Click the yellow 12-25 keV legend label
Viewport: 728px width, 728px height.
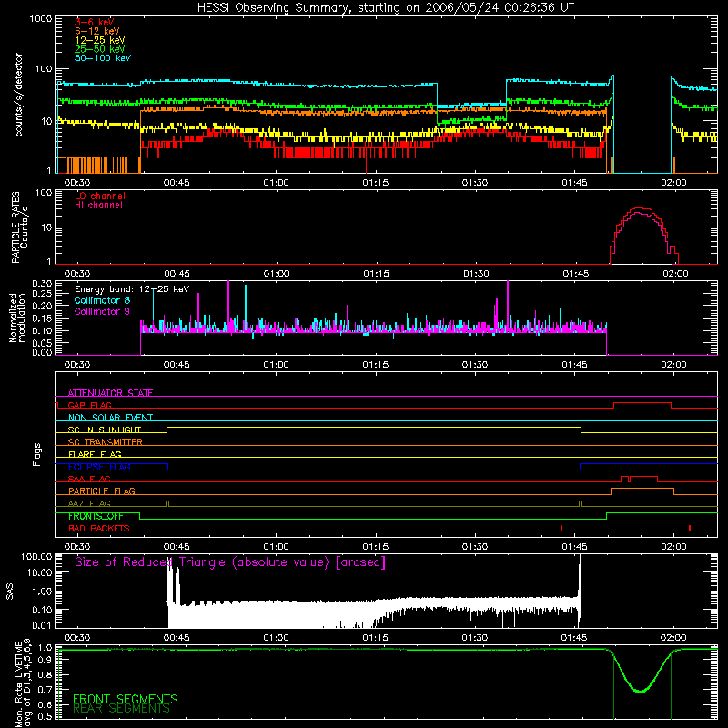pos(99,40)
